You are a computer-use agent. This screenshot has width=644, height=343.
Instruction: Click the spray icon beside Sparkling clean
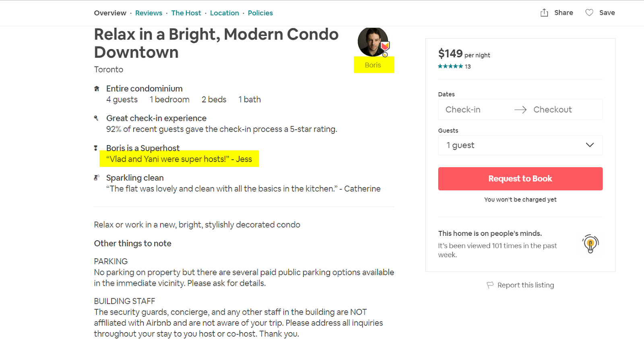(x=97, y=177)
